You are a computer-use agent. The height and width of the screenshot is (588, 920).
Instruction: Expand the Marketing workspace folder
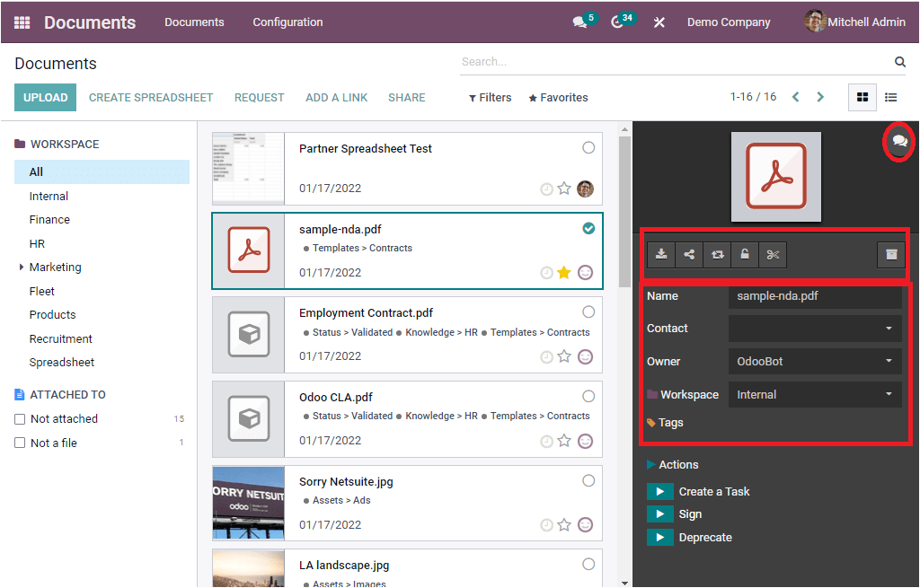[x=22, y=268]
